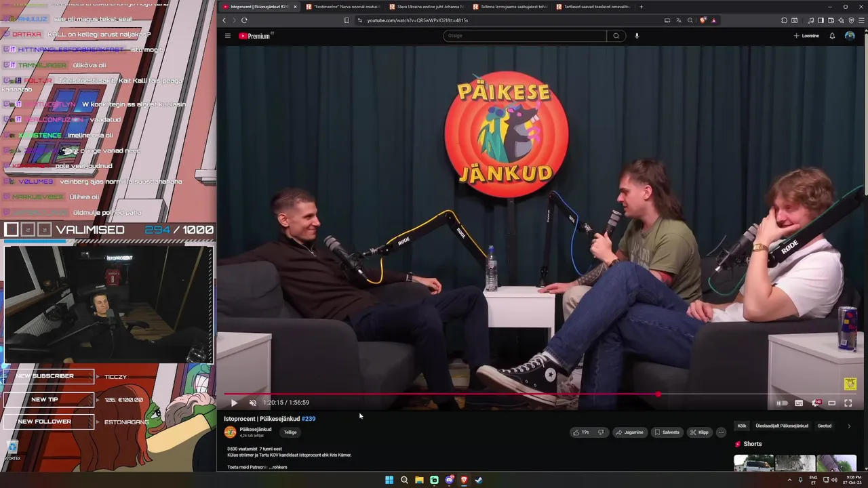Click the Jagamine share button
868x488 pixels.
[629, 432]
